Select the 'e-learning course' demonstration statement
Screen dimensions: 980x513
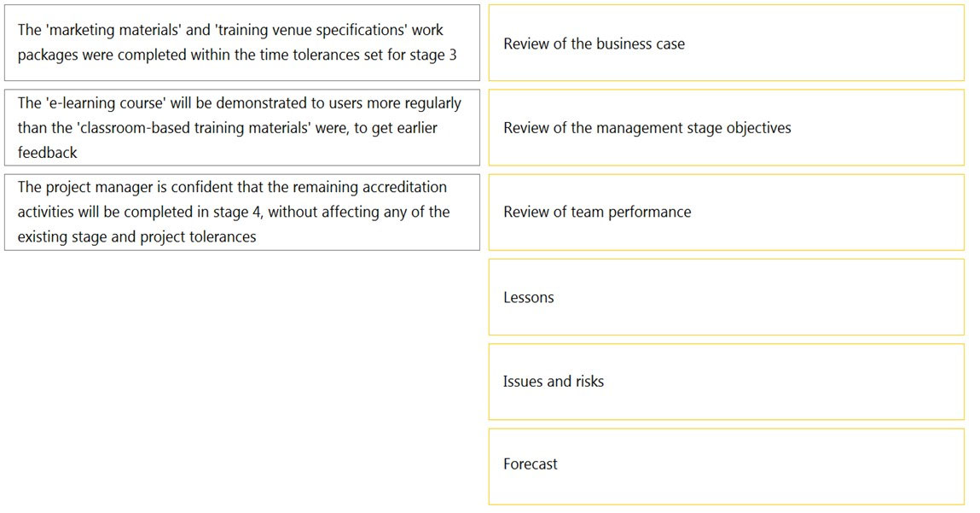pos(242,128)
